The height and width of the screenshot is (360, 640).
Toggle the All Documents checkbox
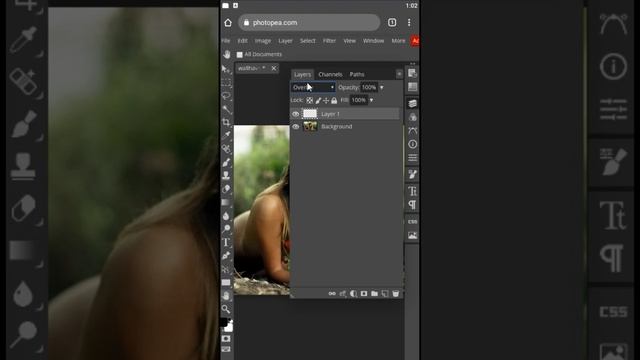(240, 54)
